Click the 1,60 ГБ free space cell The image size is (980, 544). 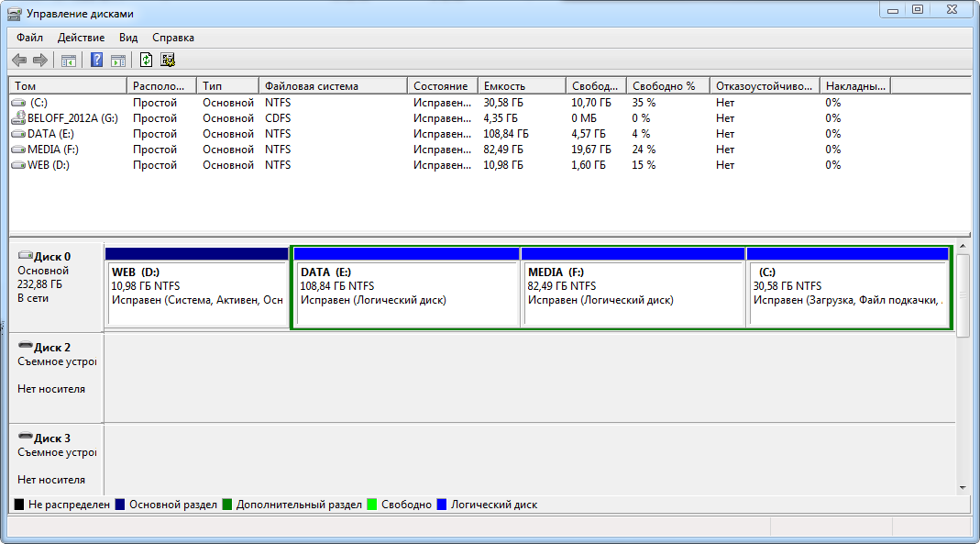coord(589,165)
